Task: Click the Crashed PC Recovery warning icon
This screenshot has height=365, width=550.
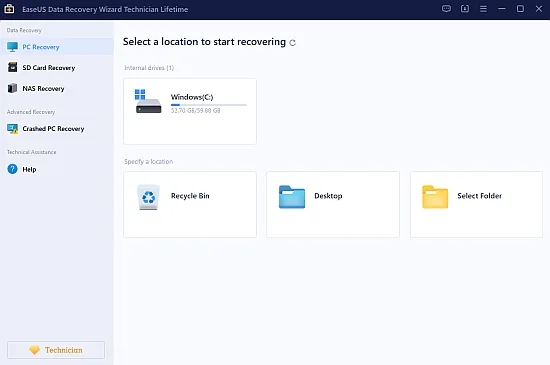Action: click(x=13, y=129)
